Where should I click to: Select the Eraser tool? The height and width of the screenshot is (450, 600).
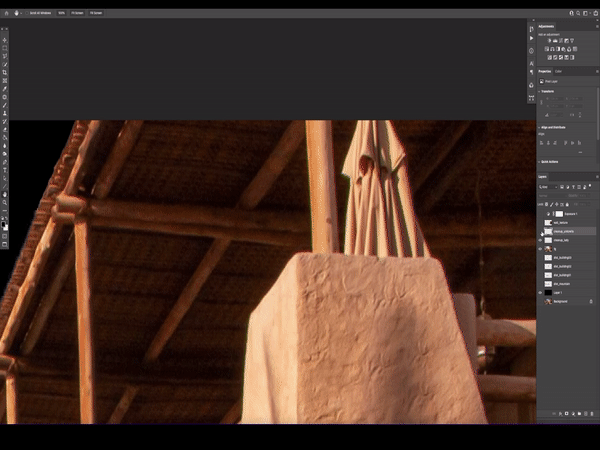(5, 129)
